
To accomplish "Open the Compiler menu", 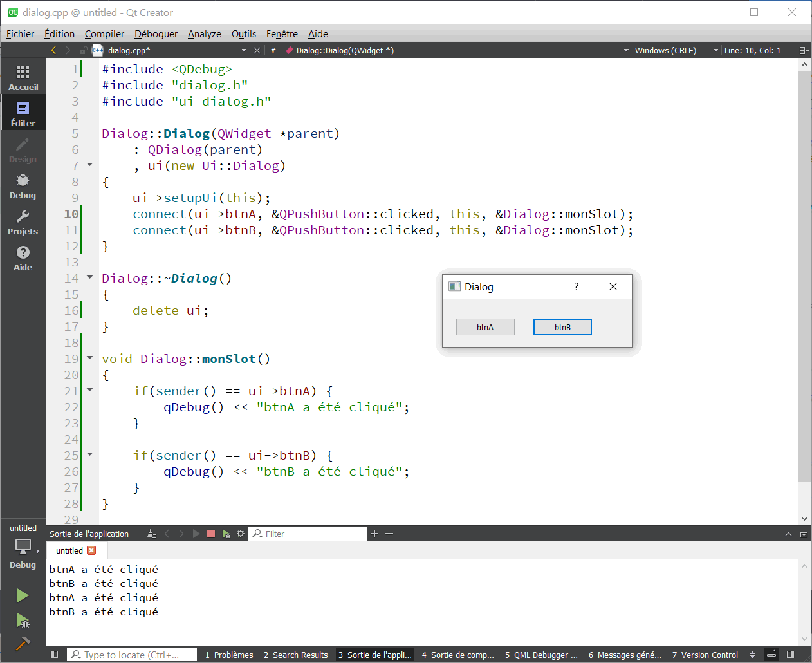I will point(104,34).
